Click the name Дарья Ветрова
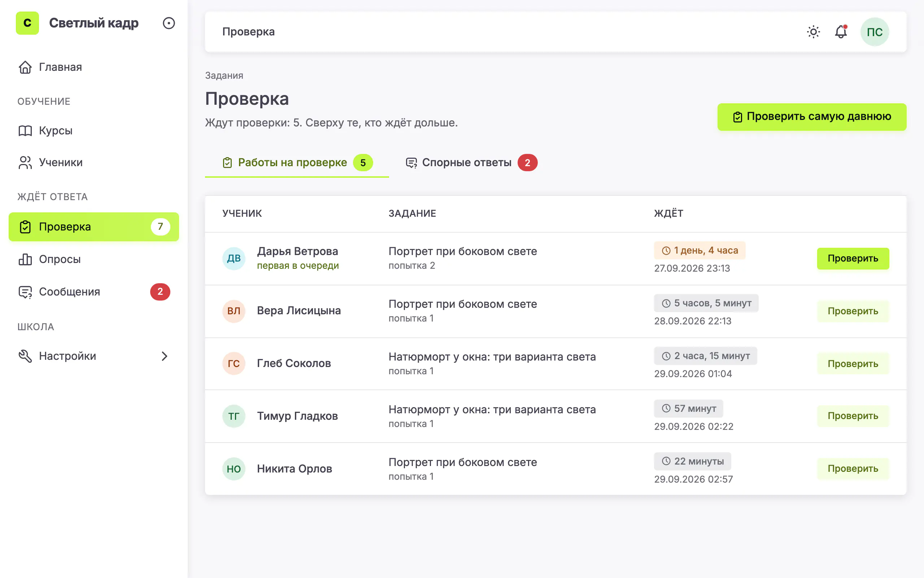The image size is (924, 578). (297, 251)
